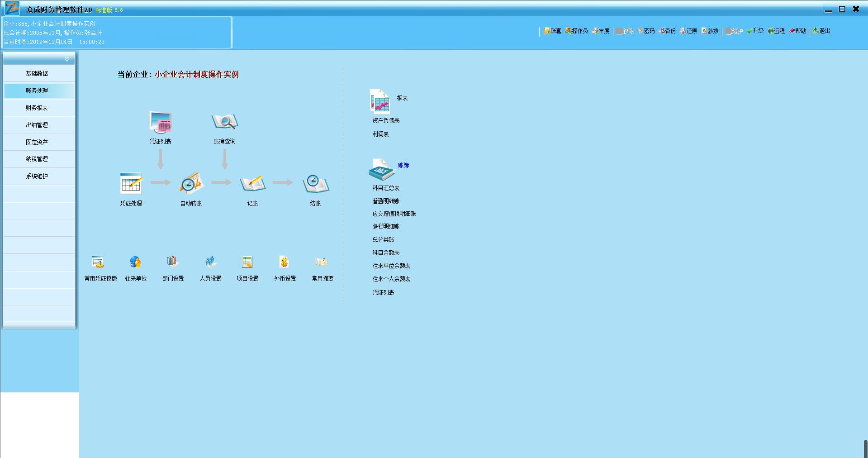This screenshot has width=868, height=458.
Task: Open 应交增值税明细账 link
Action: tap(394, 214)
